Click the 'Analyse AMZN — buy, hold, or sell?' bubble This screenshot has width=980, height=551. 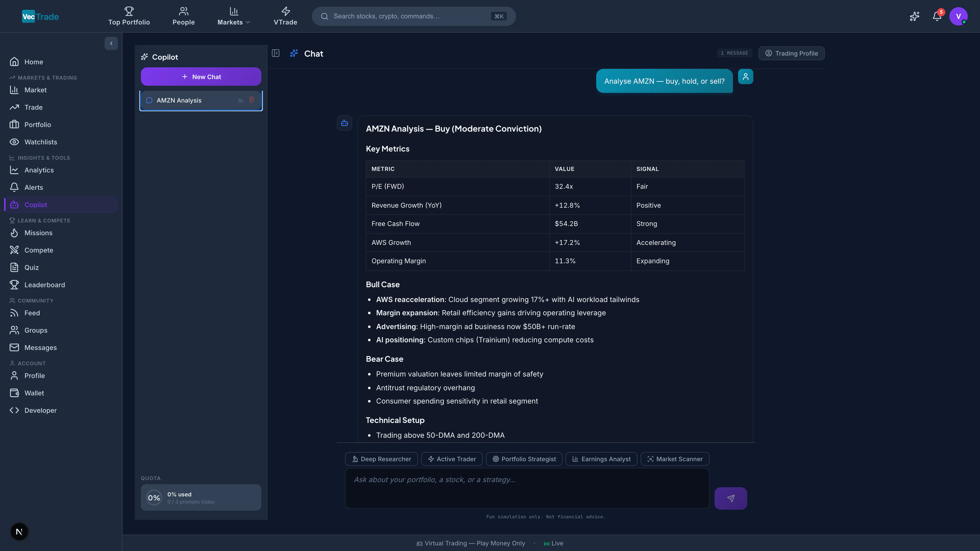(664, 81)
